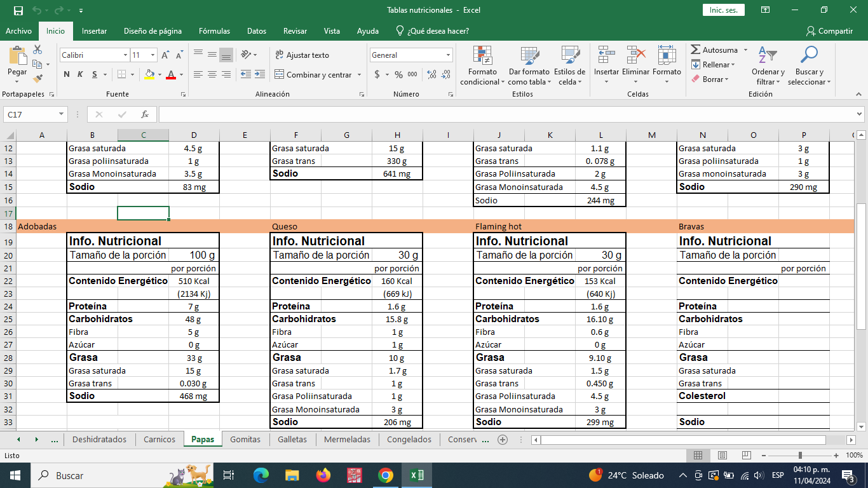Image resolution: width=868 pixels, height=488 pixels.
Task: Switch to the Datos ribbon tab
Action: coord(257,30)
